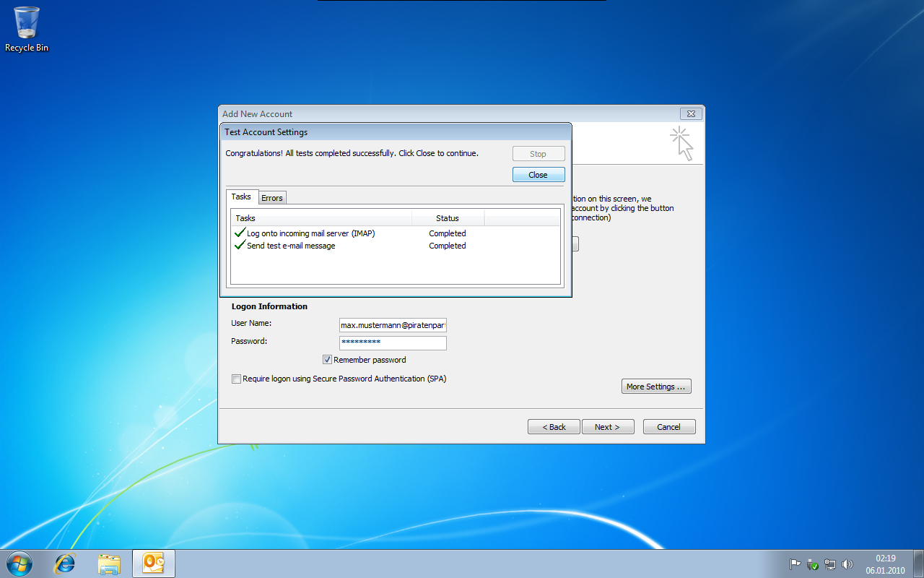Uncheck the Remember password checkbox
The image size is (924, 578).
click(327, 360)
